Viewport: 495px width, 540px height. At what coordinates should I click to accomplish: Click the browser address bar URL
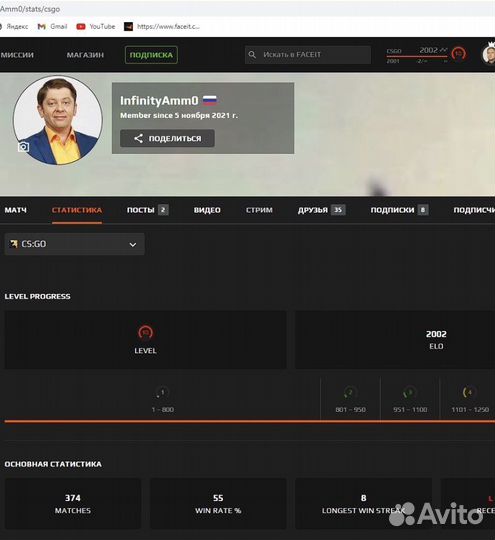pos(30,9)
